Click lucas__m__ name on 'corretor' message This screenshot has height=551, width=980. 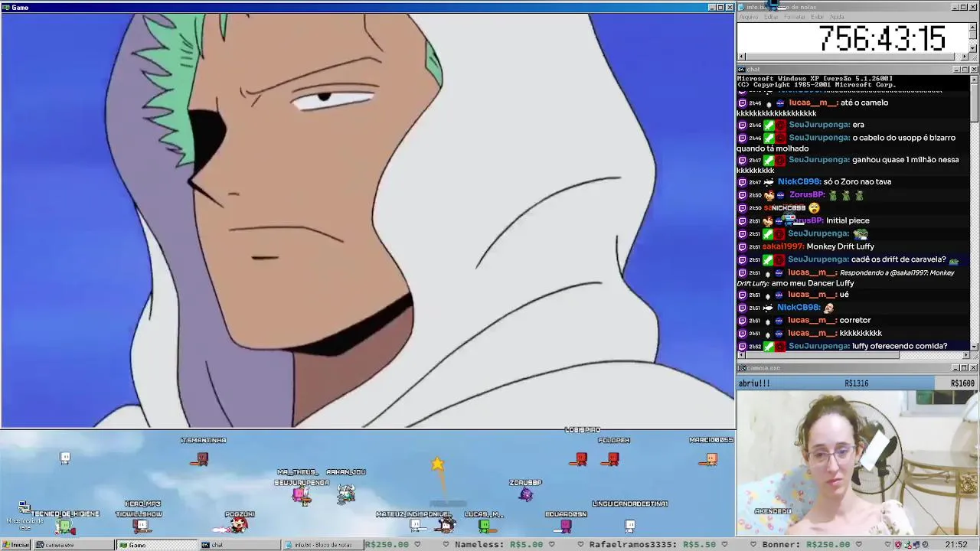(x=812, y=320)
